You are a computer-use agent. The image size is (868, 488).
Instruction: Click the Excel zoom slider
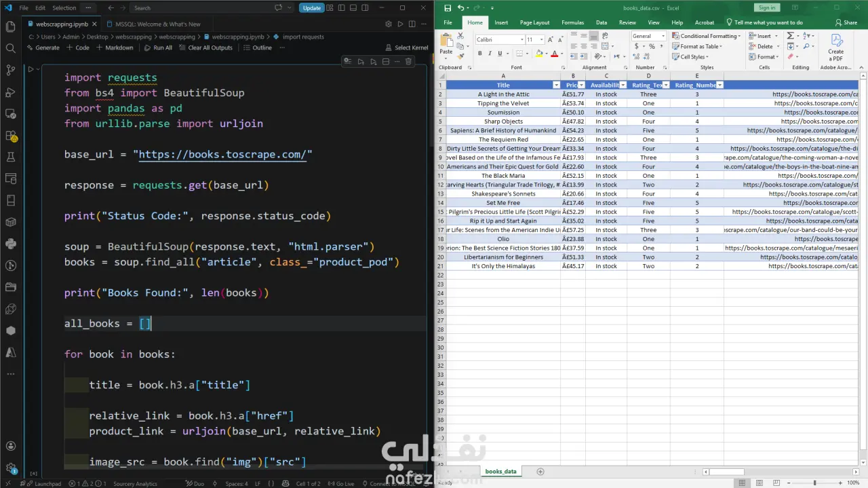tap(814, 483)
